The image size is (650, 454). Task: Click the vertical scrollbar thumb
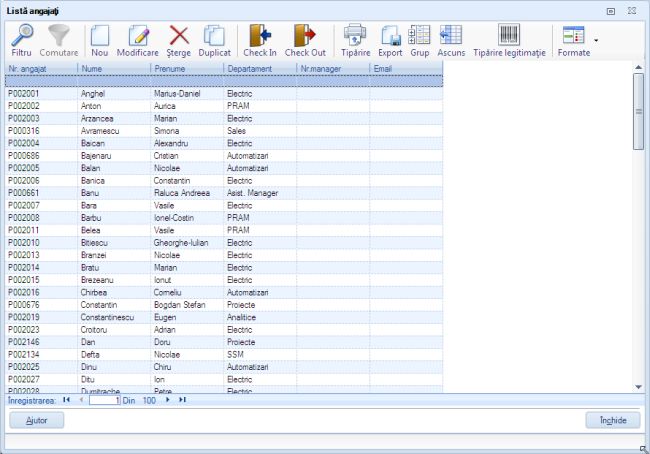(639, 110)
